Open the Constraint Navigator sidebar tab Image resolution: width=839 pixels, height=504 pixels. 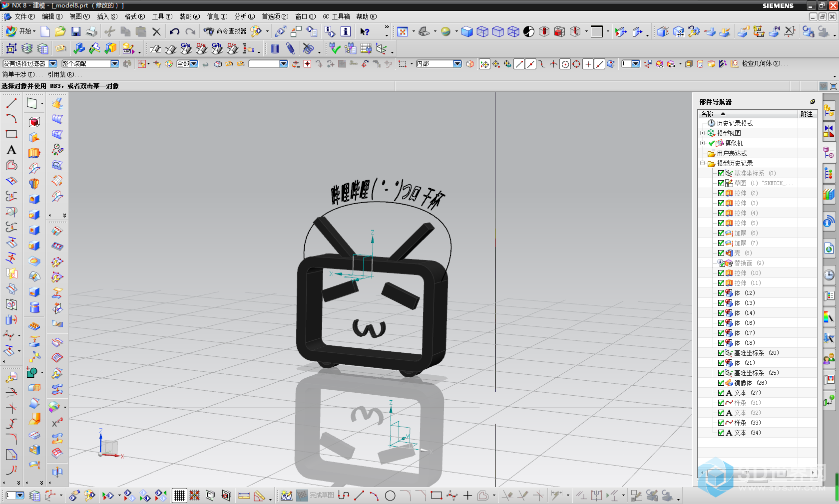tap(829, 131)
